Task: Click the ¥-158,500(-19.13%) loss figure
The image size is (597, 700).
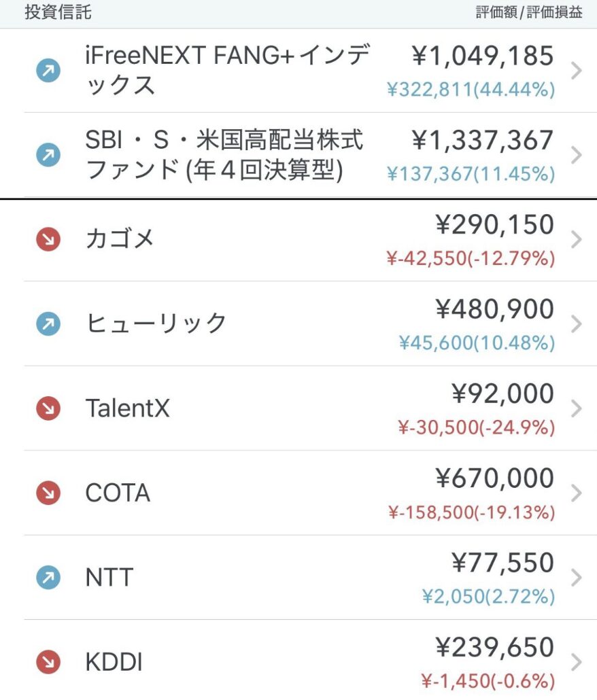Action: coord(476,512)
